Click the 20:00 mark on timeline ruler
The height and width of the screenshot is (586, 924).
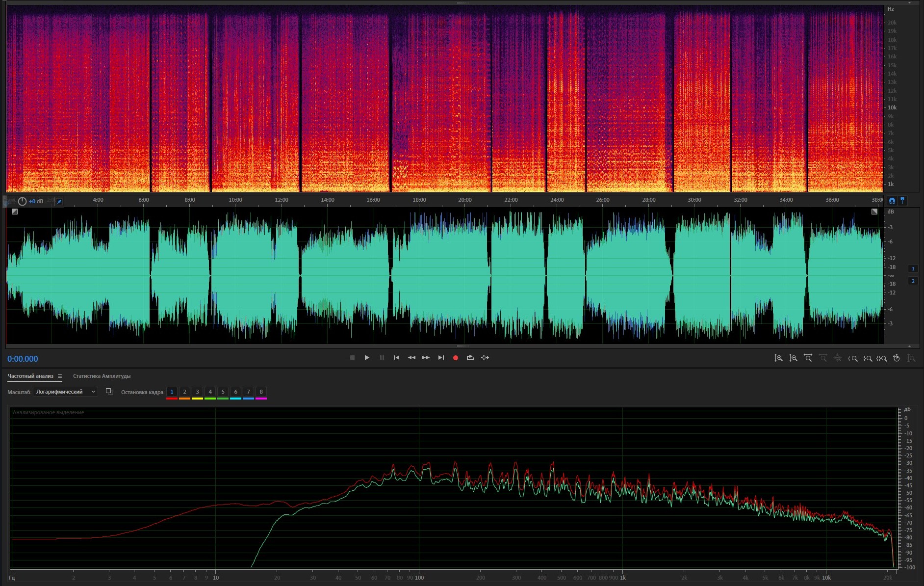pyautogui.click(x=464, y=200)
